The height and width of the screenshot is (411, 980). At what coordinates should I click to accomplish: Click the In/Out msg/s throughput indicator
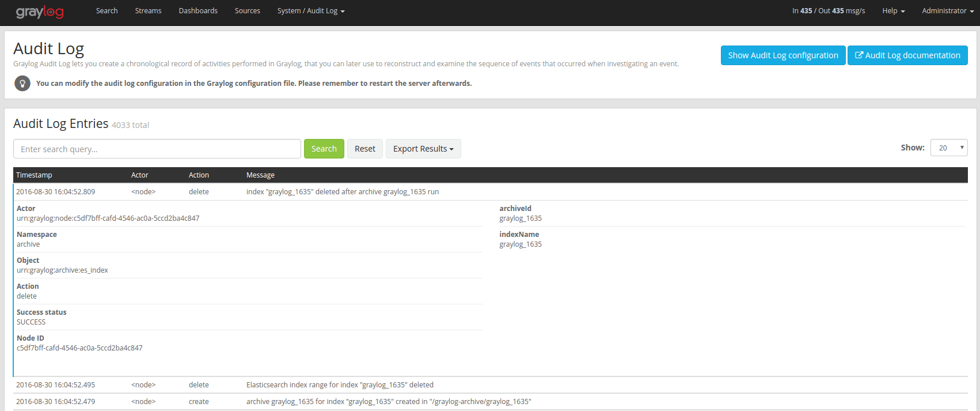[x=829, y=11]
